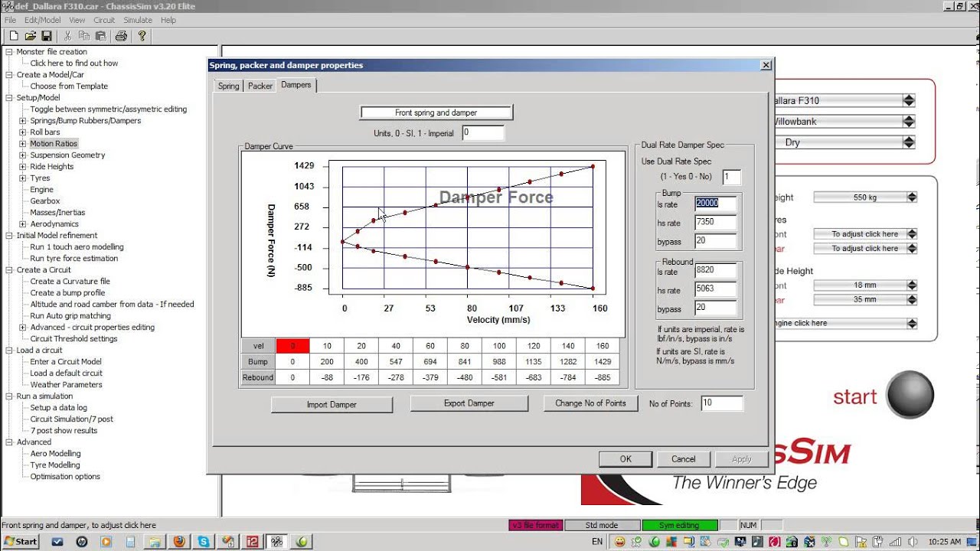Open the Windows Start button
980x551 pixels.
pyautogui.click(x=21, y=541)
